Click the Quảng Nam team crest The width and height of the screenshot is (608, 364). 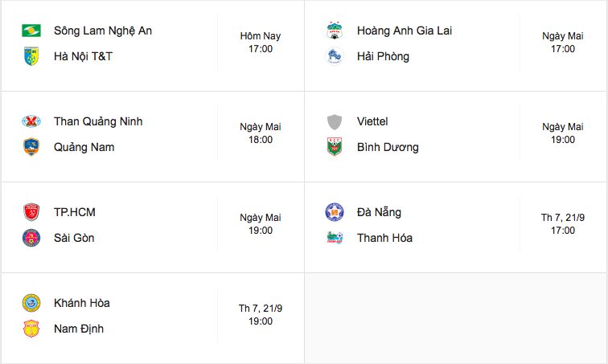pos(31,147)
